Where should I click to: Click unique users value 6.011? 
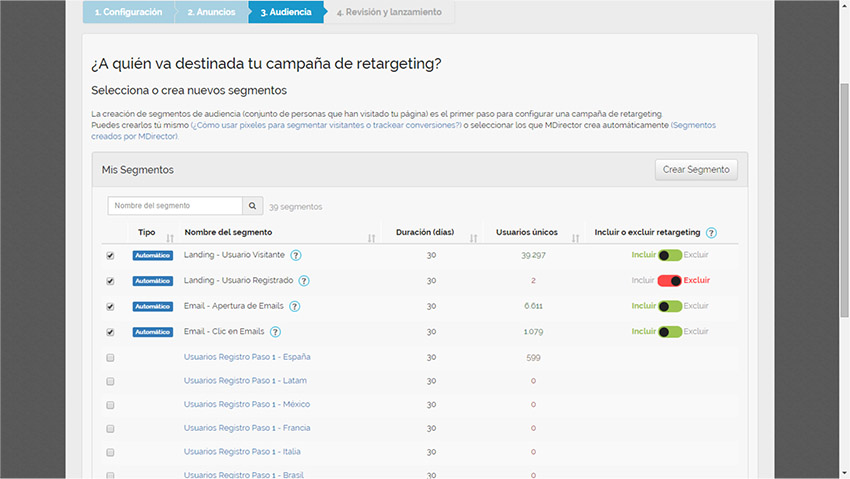point(533,306)
